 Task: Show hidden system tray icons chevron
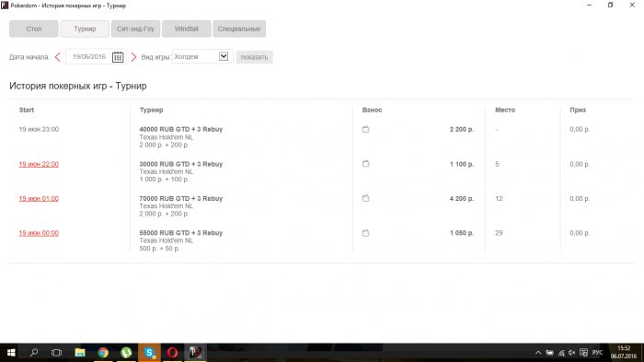538,353
